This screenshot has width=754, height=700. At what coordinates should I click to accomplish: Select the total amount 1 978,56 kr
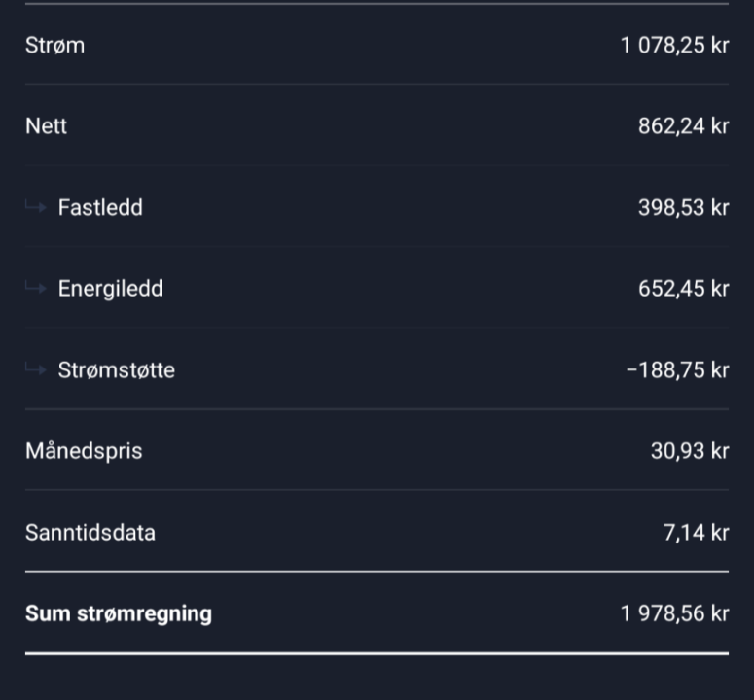674,613
